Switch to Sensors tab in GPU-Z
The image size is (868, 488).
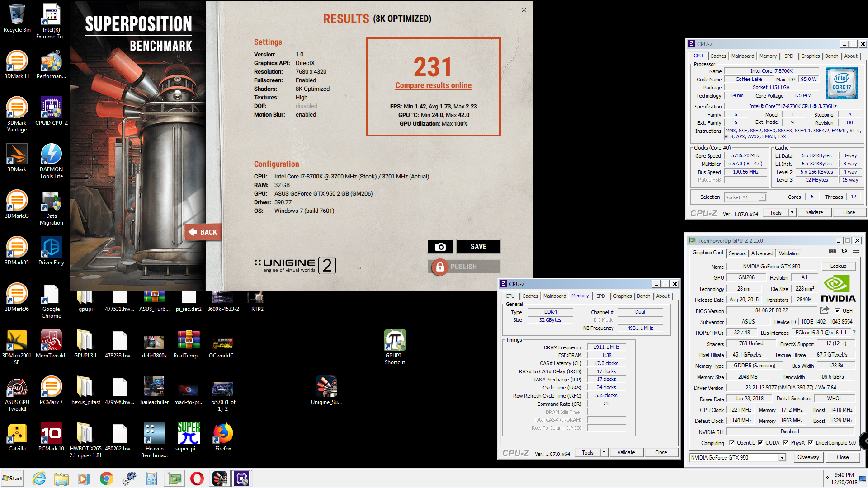(737, 253)
